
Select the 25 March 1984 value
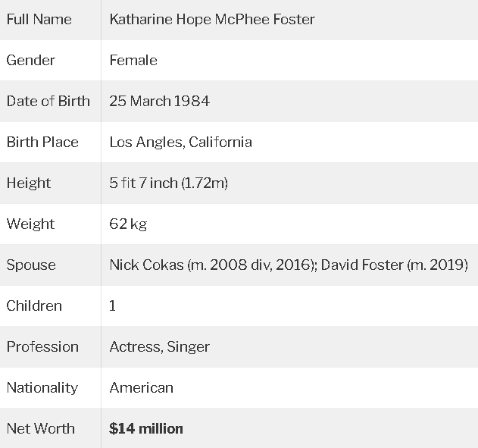tap(159, 101)
